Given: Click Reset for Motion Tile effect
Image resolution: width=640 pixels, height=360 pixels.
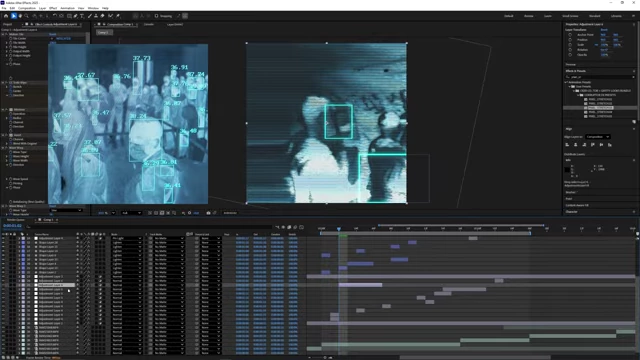Looking at the screenshot, I should tap(53, 34).
